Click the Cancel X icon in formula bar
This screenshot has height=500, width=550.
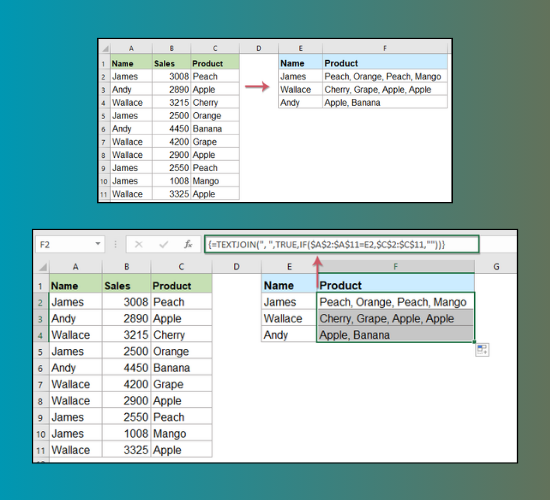139,244
